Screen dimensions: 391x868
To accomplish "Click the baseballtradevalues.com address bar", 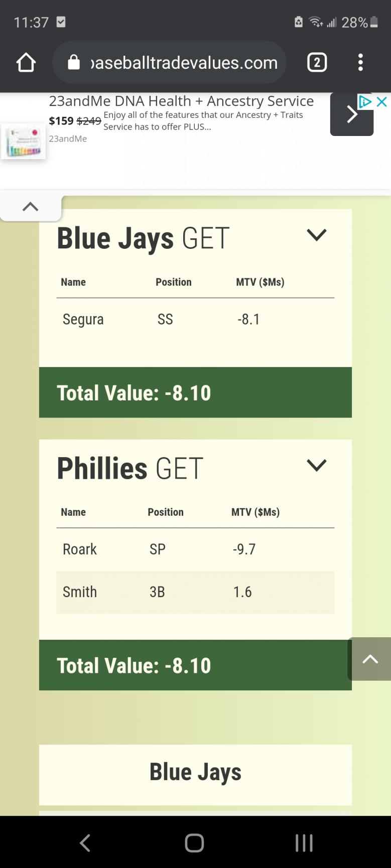I will coord(184,63).
